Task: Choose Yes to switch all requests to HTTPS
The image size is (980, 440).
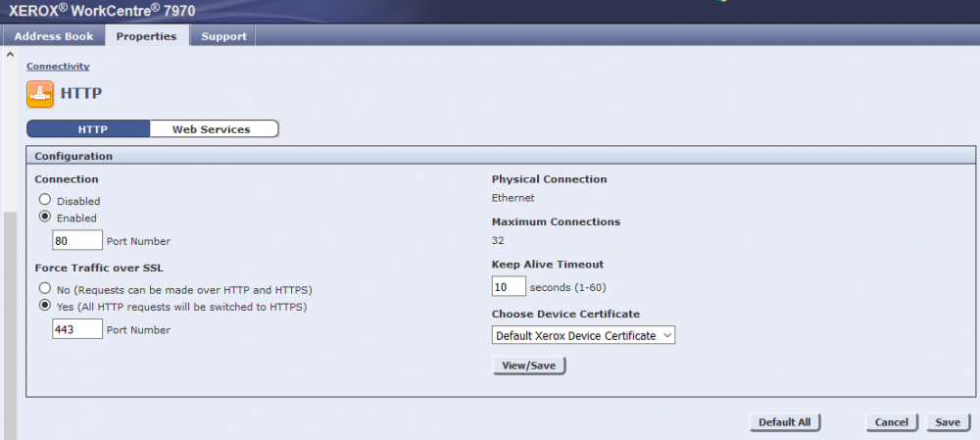Action: pos(44,307)
